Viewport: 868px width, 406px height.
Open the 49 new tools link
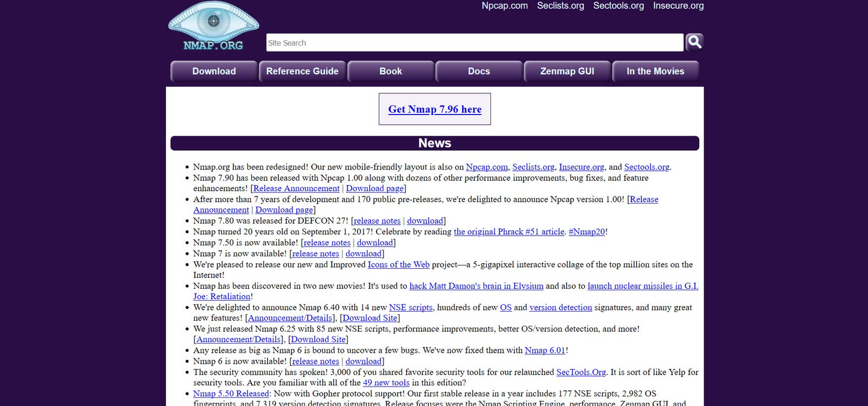(x=386, y=383)
